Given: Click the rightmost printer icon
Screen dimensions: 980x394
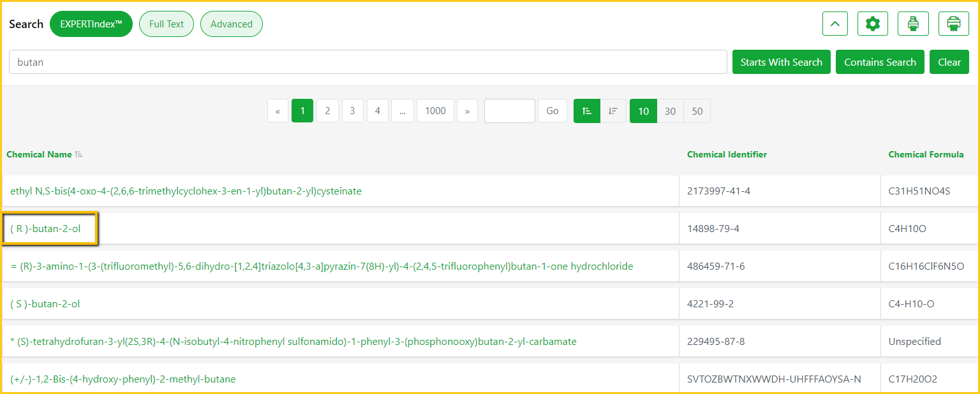Looking at the screenshot, I should click(x=953, y=24).
